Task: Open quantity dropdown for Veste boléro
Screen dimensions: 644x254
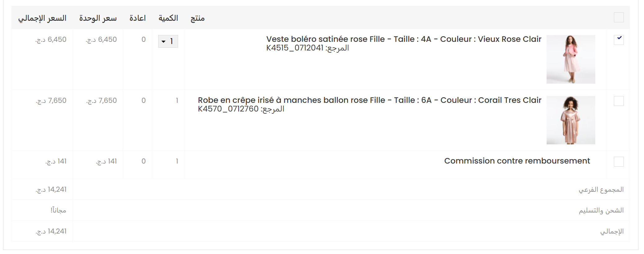Action: (168, 41)
